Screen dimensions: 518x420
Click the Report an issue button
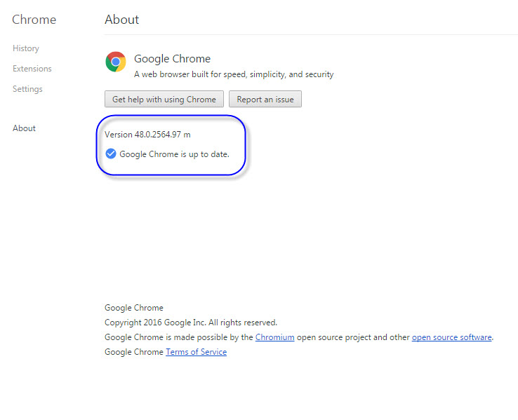[265, 100]
